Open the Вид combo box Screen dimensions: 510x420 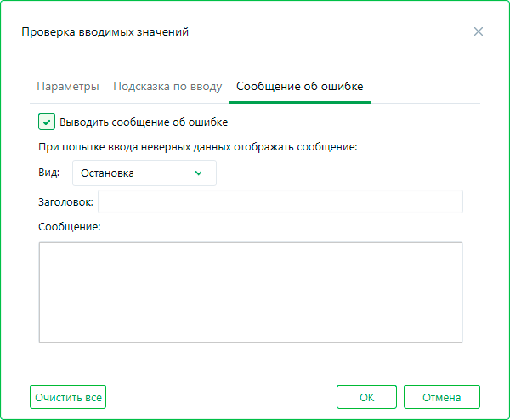tap(144, 173)
